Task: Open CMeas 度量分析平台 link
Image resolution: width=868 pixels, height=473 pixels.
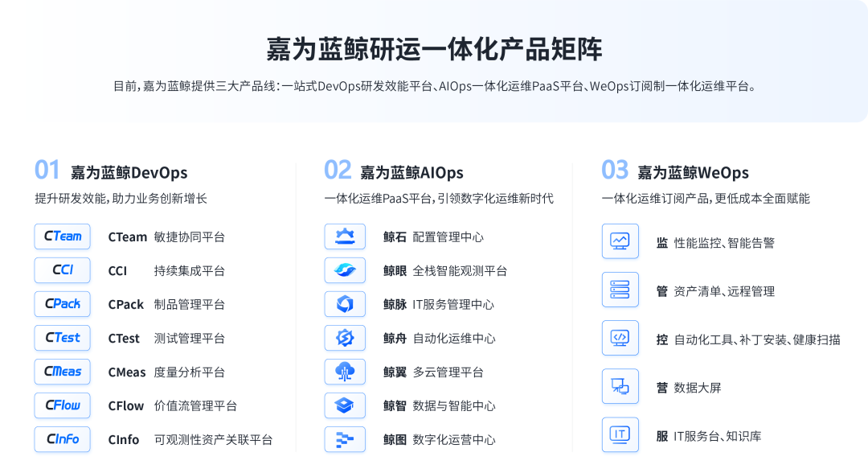Action: click(x=166, y=372)
